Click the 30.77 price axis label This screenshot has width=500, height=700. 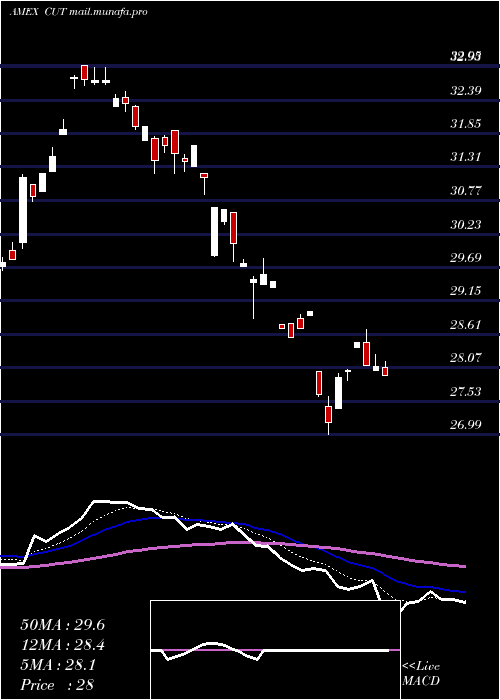click(x=466, y=191)
